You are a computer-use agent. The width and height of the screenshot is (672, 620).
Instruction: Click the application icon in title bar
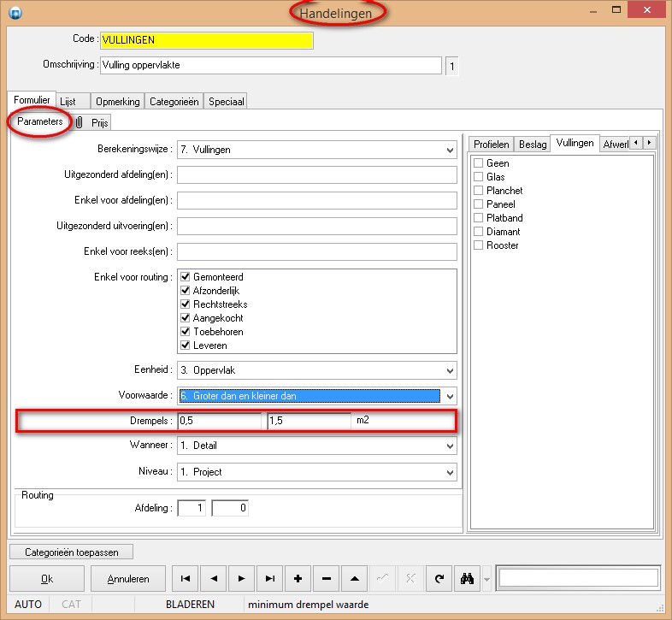coord(15,13)
